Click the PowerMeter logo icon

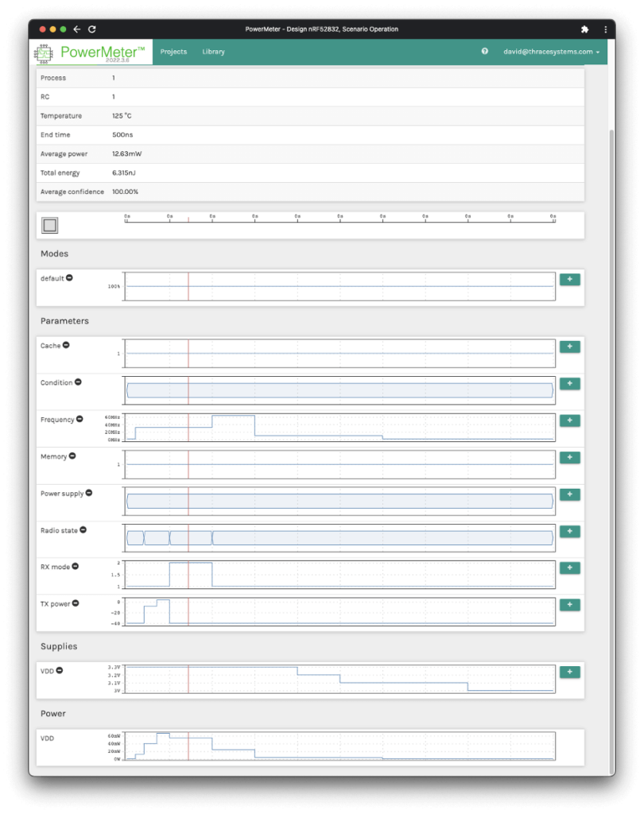[42, 52]
